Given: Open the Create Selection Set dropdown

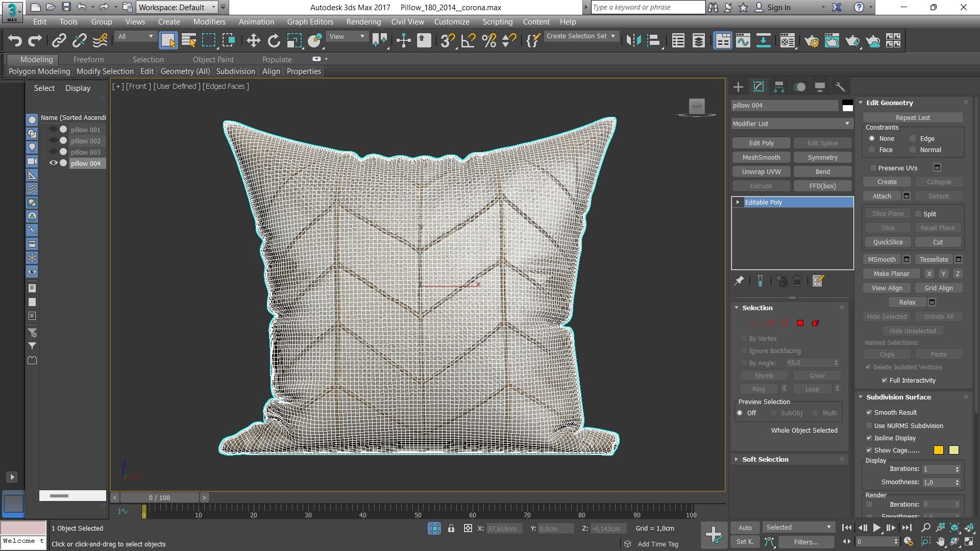Looking at the screenshot, I should click(x=581, y=36).
